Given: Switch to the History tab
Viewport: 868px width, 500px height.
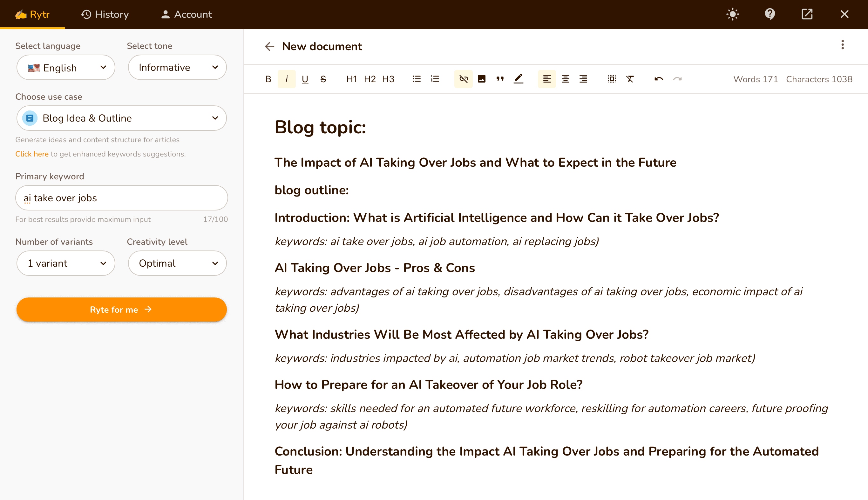Looking at the screenshot, I should click(105, 14).
